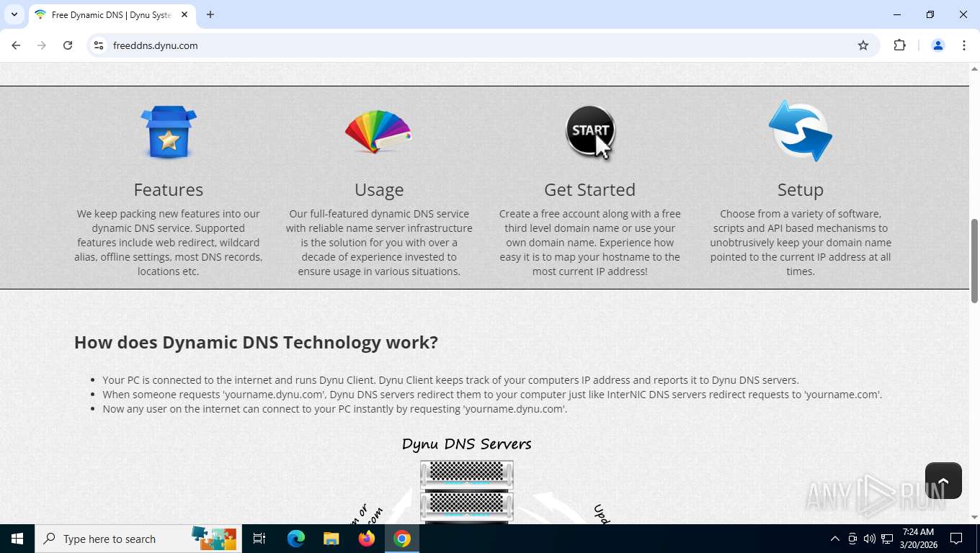
Task: Click the Dynu DNS Servers diagram image
Action: pyautogui.click(x=467, y=478)
